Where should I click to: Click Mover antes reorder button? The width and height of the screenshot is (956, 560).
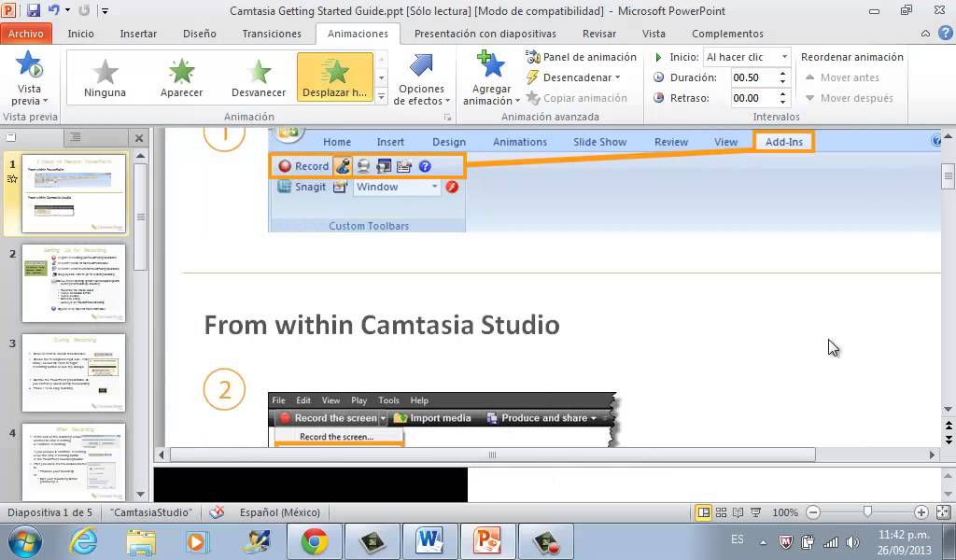(x=842, y=77)
